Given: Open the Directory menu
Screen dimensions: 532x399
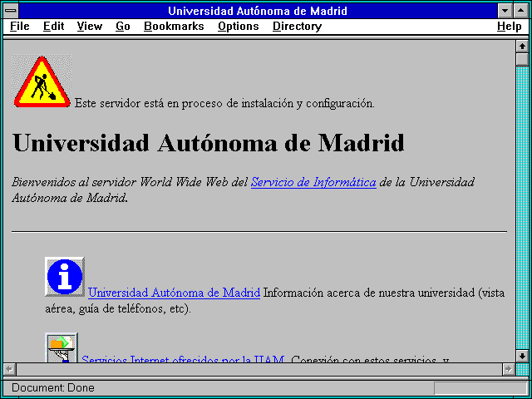Looking at the screenshot, I should click(298, 27).
